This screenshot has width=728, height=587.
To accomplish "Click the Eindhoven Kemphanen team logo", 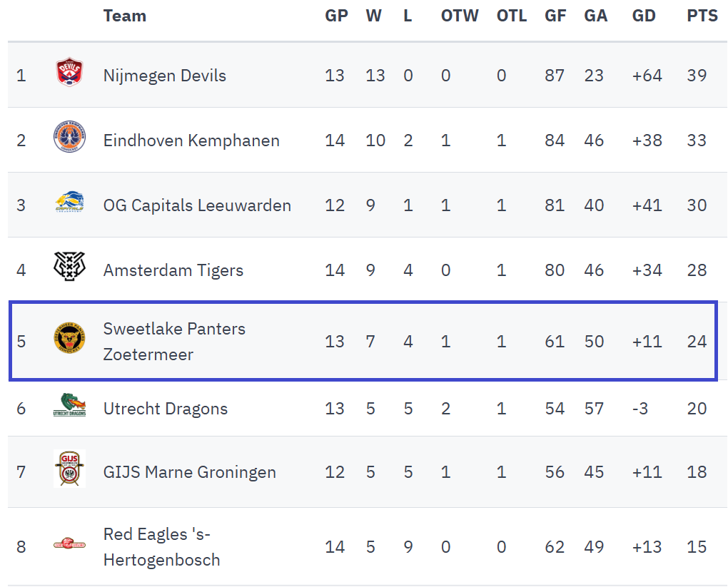I will [x=69, y=137].
